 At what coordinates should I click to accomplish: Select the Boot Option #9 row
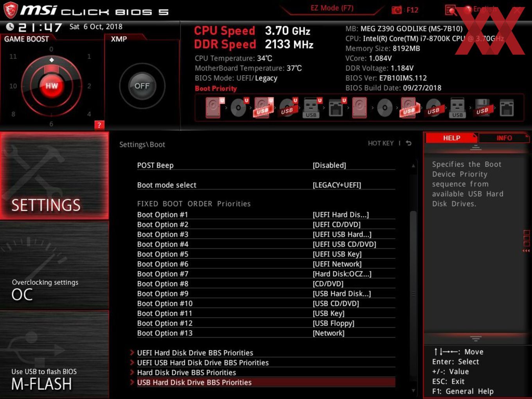(266, 294)
